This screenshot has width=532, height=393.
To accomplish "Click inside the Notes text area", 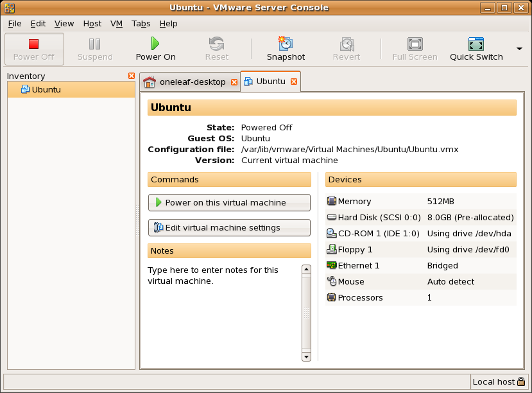I will coord(224,312).
